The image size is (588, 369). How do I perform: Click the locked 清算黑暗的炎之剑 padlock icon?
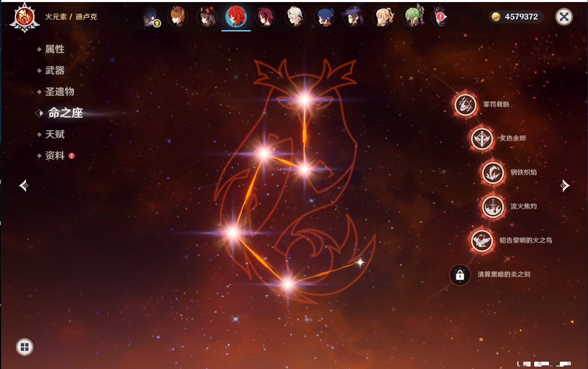460,274
